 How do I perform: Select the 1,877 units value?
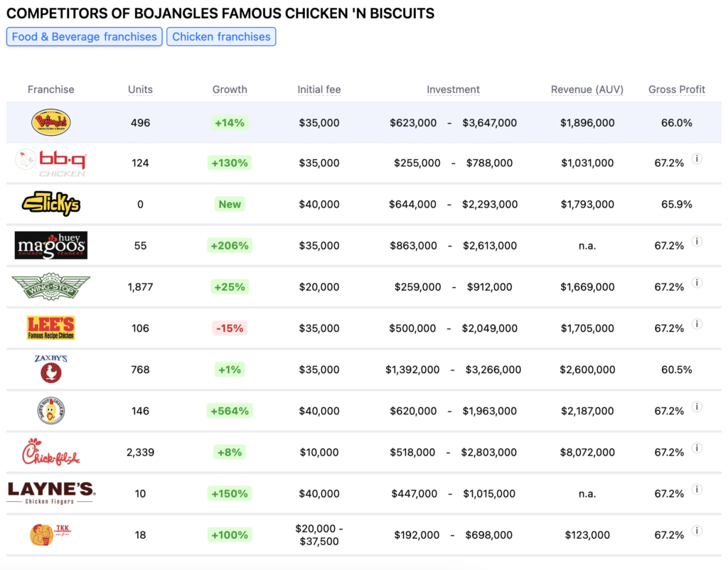tap(140, 287)
